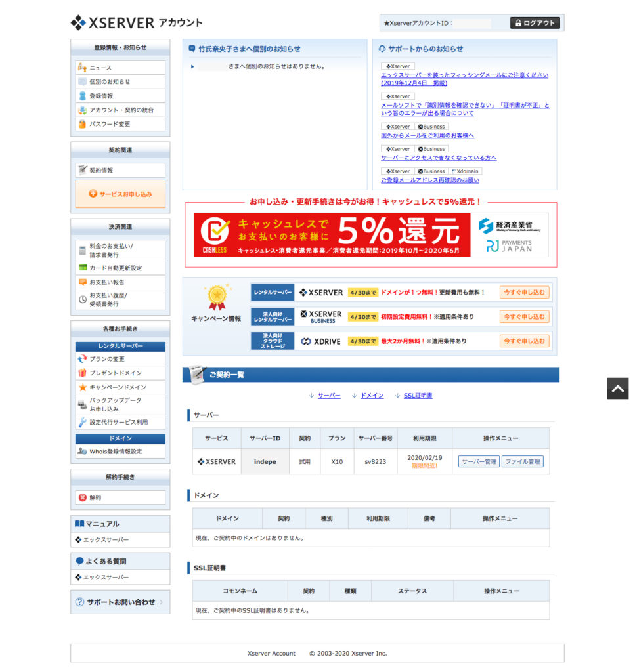This screenshot has width=635, height=672.
Task: Select 登録情報 in the sidebar menu
Action: click(x=120, y=96)
